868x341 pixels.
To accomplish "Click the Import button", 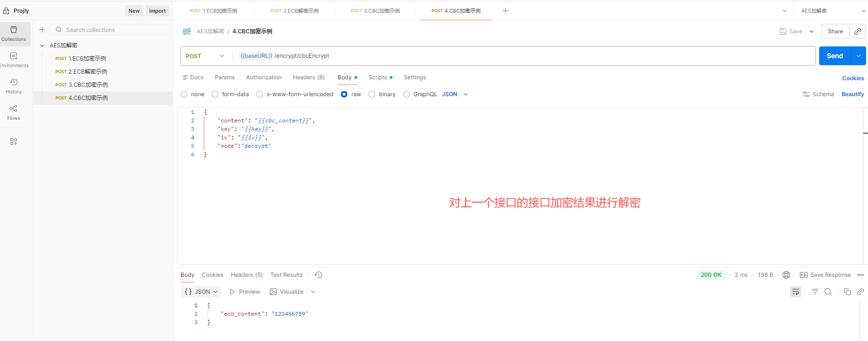I will (x=157, y=11).
